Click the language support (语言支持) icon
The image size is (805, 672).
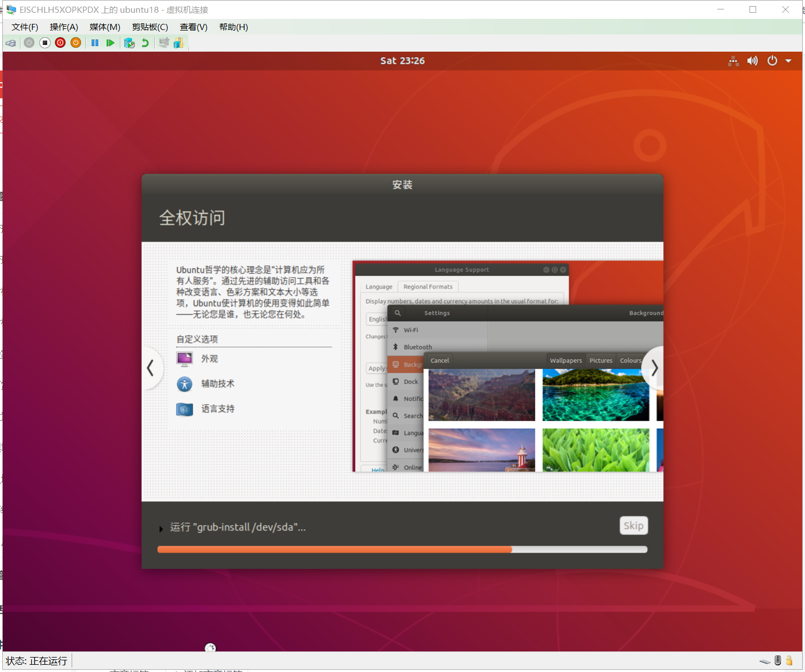point(184,409)
